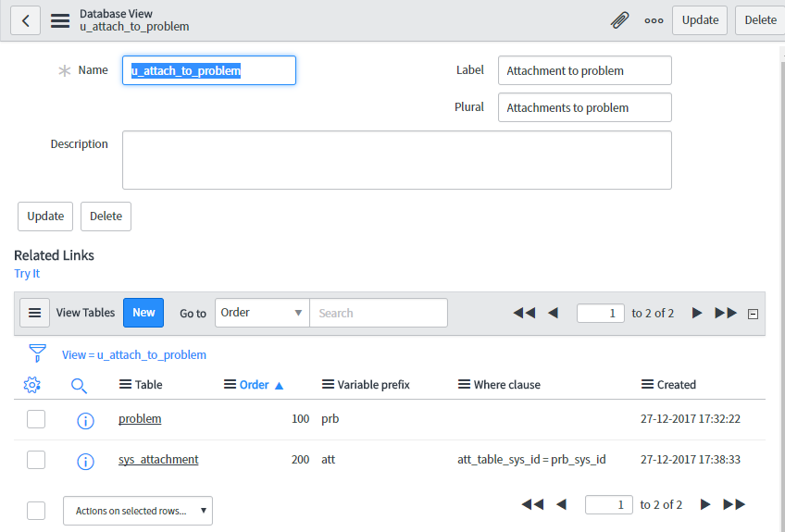
Task: Open the Order search field dropdown
Action: pyautogui.click(x=262, y=313)
